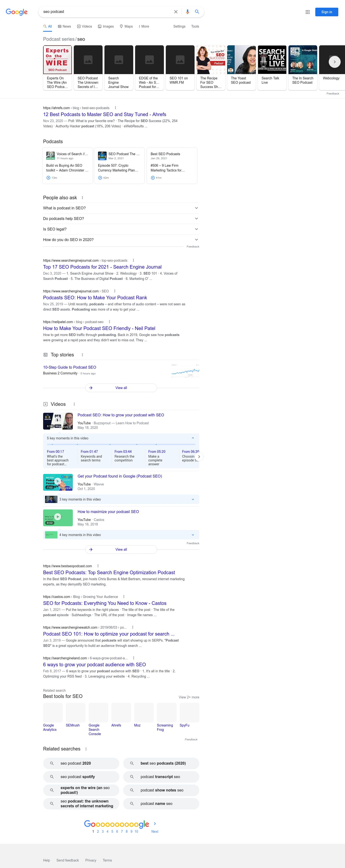This screenshot has width=345, height=868.
Task: Open the Tools menu
Action: click(x=195, y=26)
